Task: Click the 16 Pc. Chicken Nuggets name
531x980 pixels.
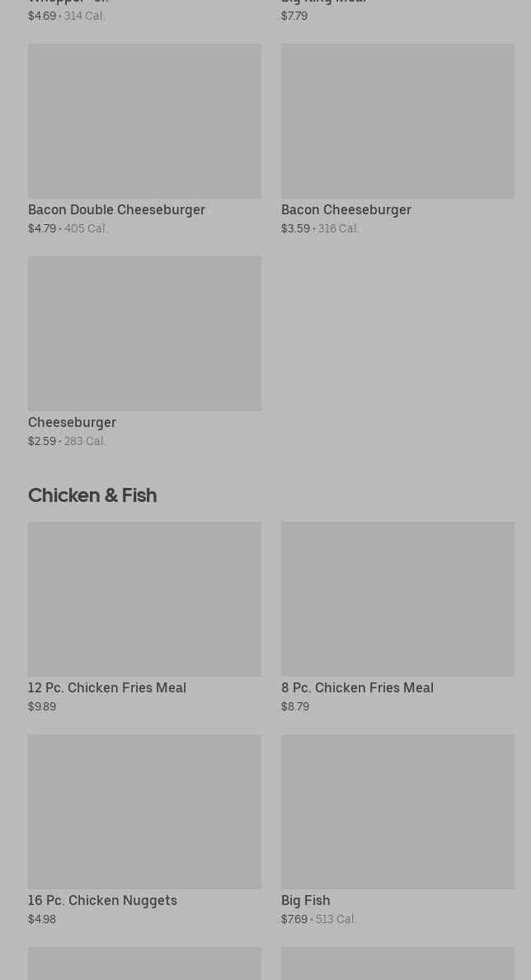Action: point(102,900)
